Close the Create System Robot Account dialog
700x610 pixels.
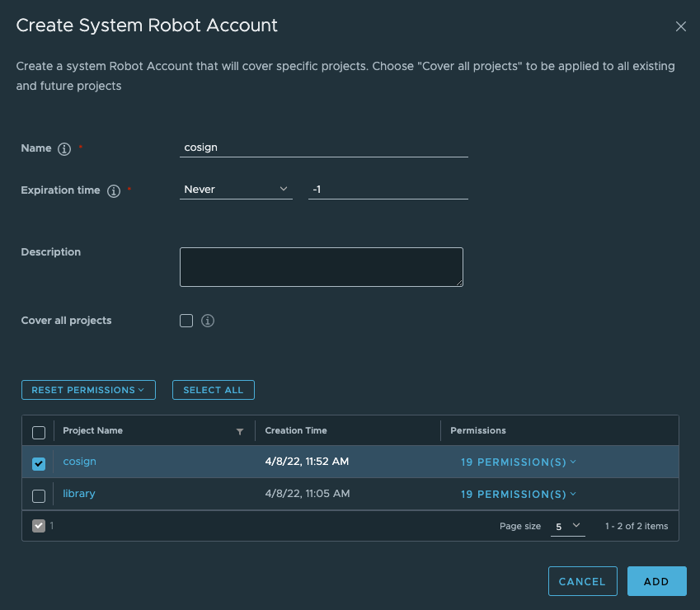[x=680, y=26]
